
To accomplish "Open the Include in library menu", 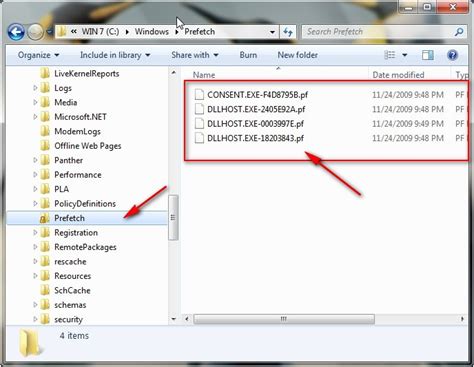I will (115, 55).
